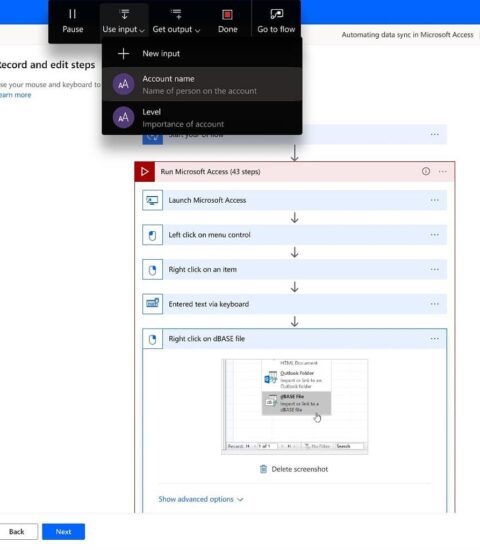Open more options for Right click on dBASE file
Image resolution: width=480 pixels, height=550 pixels.
(434, 339)
